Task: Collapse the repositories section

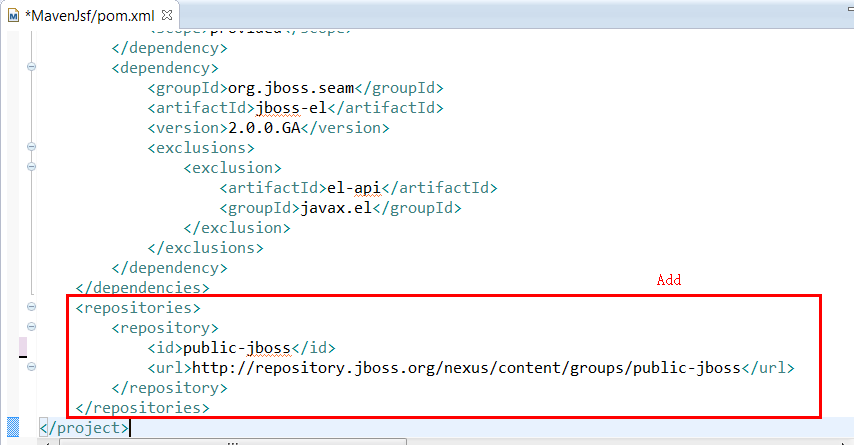Action: click(x=31, y=308)
